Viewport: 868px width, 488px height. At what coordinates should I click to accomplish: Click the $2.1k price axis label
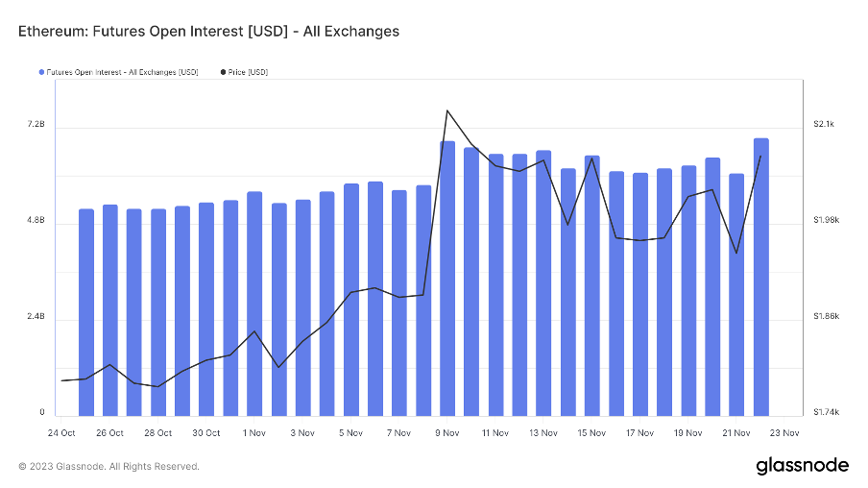pyautogui.click(x=825, y=125)
